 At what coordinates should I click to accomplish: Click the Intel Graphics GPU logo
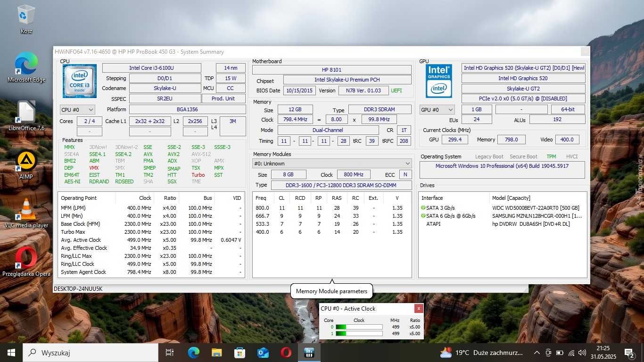click(439, 81)
